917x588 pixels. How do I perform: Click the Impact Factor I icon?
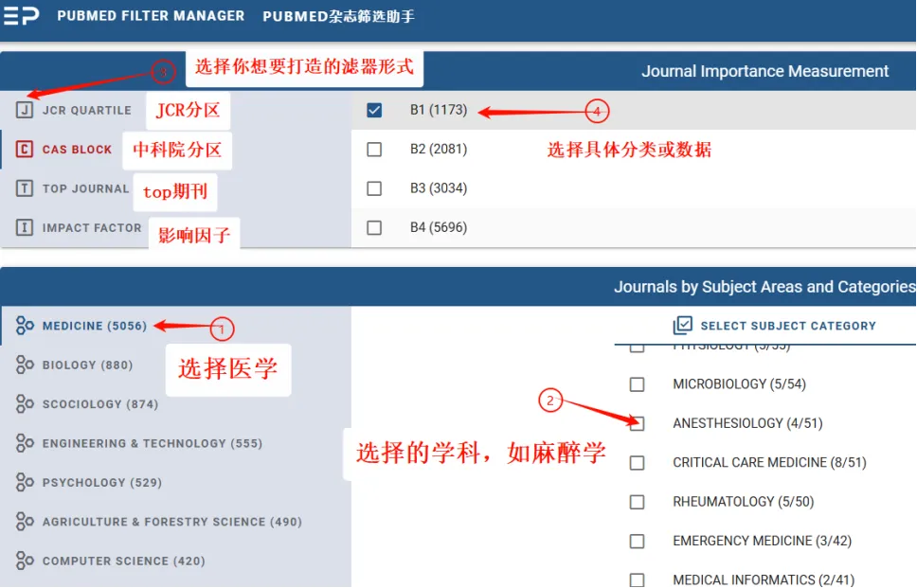point(24,227)
